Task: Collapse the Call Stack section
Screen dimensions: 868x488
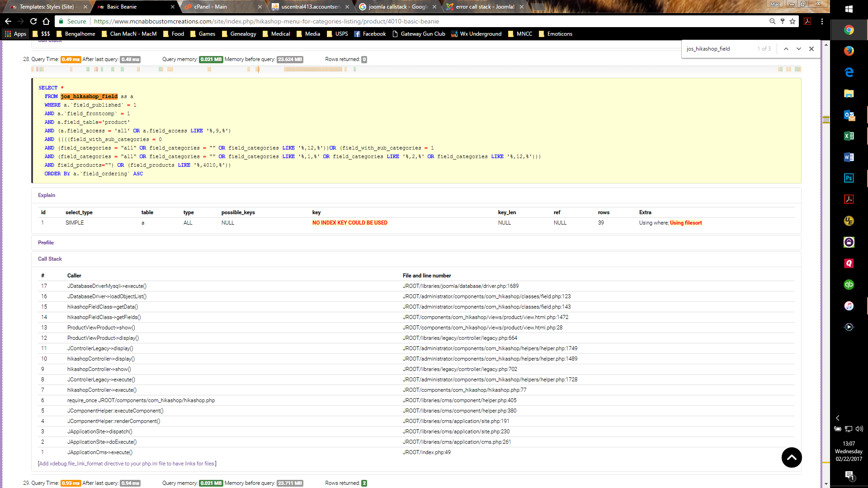Action: coord(50,259)
